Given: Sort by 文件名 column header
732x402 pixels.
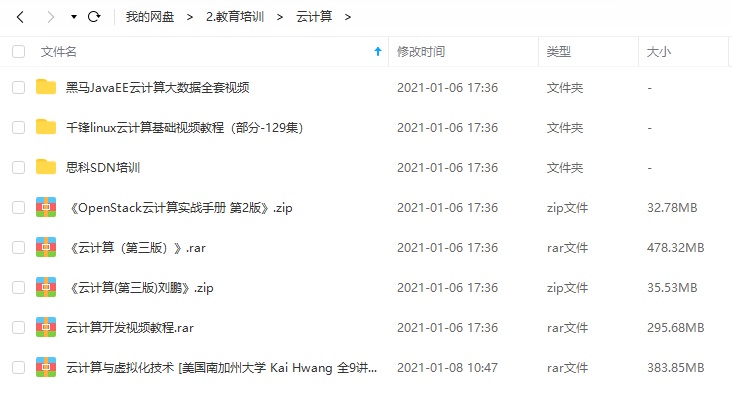Looking at the screenshot, I should point(58,51).
